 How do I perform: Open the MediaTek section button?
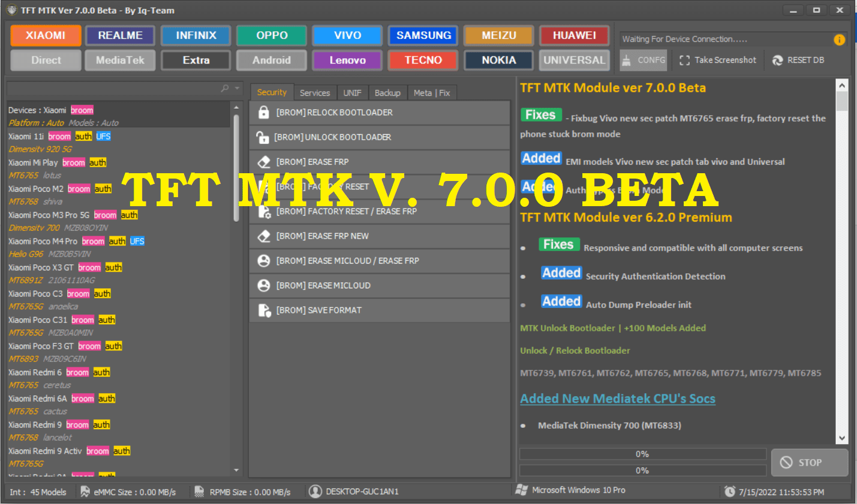(120, 60)
